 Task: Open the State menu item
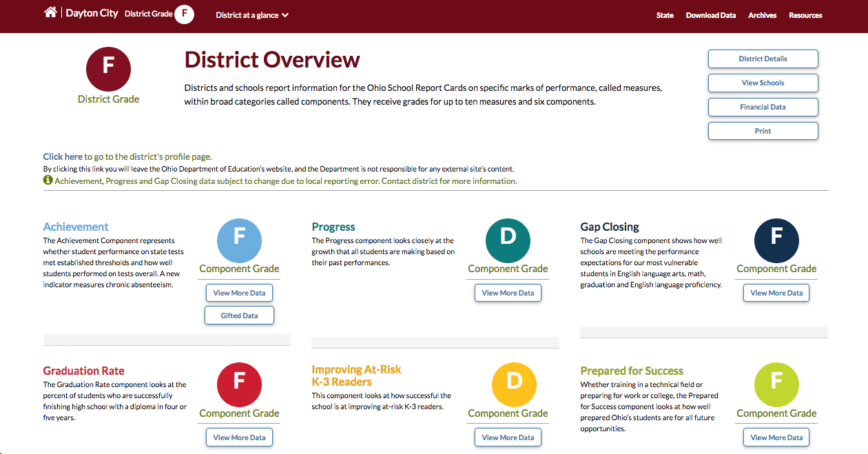pyautogui.click(x=665, y=15)
